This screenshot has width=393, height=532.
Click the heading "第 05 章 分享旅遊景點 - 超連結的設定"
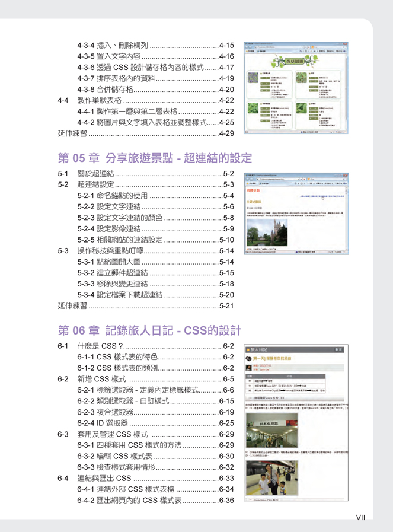pos(155,158)
